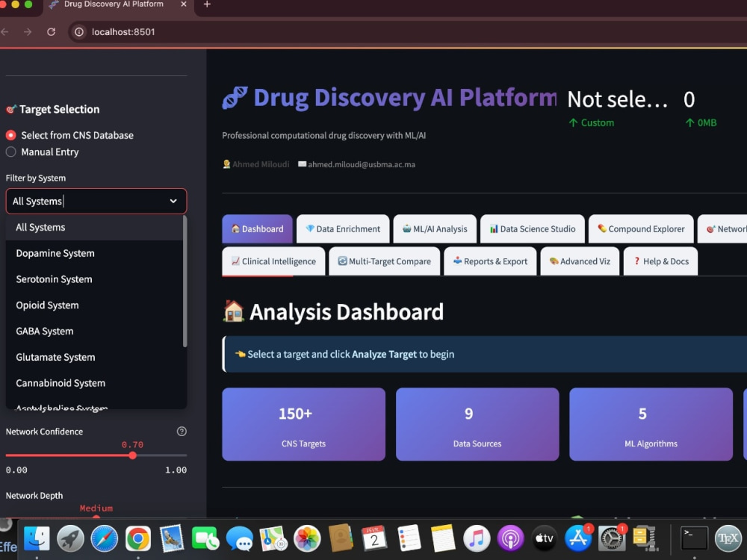747x560 pixels.
Task: Open yellow Notes icon in dock
Action: pos(442,538)
